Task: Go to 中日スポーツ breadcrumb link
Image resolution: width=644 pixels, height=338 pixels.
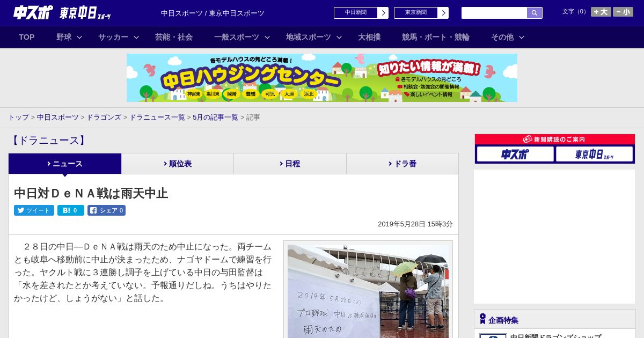Action: (x=58, y=117)
